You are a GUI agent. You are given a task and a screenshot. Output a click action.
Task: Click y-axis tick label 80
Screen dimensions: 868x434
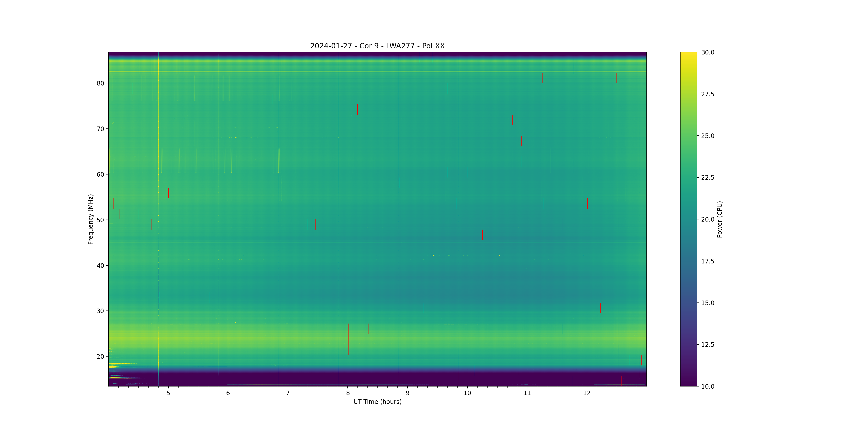[x=100, y=83]
